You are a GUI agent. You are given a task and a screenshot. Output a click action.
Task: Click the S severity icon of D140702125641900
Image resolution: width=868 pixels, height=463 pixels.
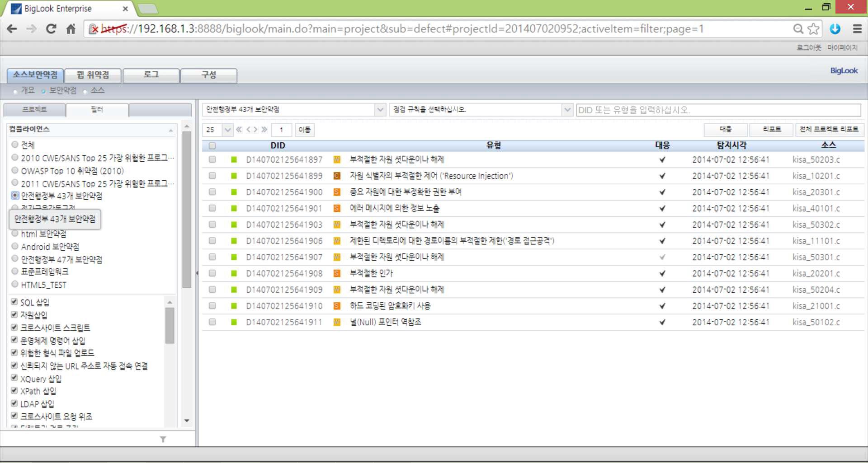click(x=337, y=192)
